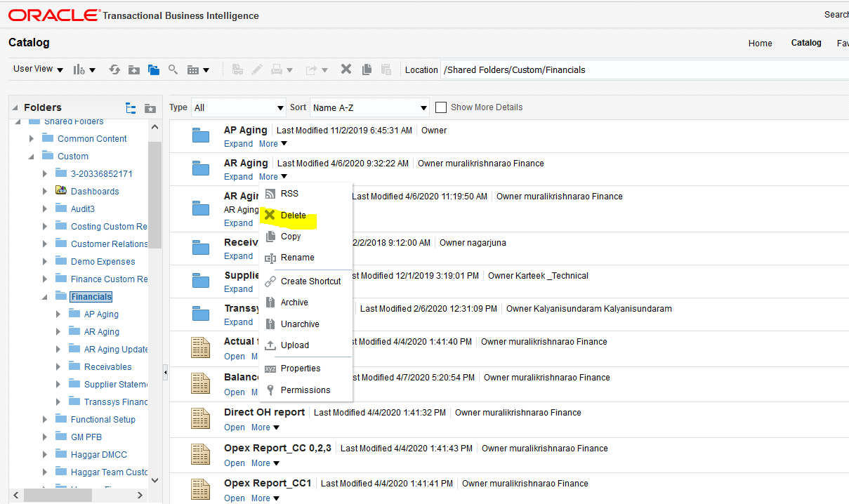The width and height of the screenshot is (849, 504).
Task: Open Permissions from the More menu
Action: pos(305,390)
